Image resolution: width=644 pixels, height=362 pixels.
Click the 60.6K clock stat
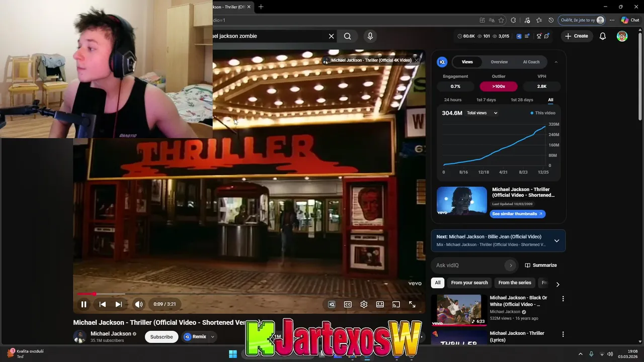coord(466,36)
